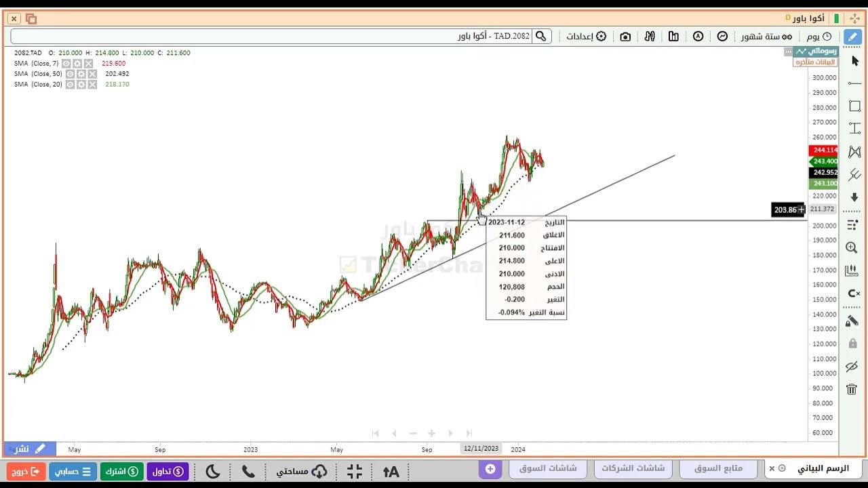Screen dimensions: 868x488
Task: Add a new tab with purple plus
Action: (490, 469)
